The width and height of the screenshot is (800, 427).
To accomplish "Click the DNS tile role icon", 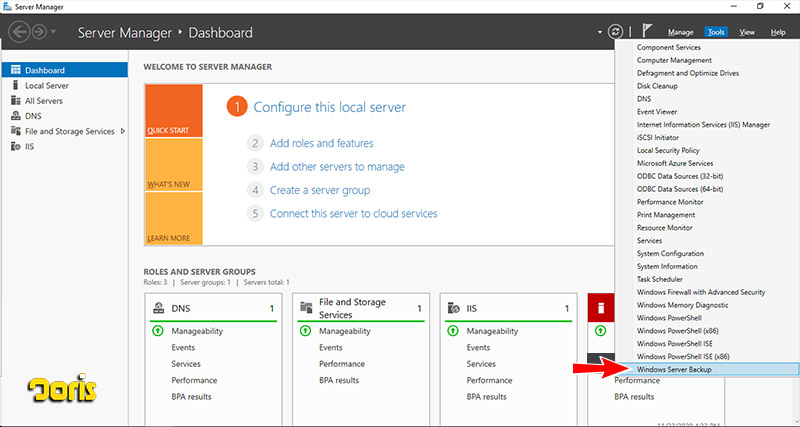I will (159, 308).
